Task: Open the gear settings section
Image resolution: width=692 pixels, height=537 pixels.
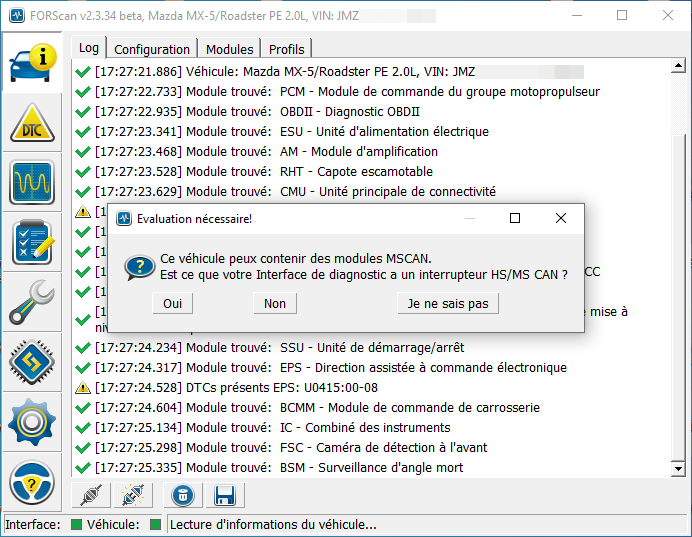Action: tap(32, 422)
